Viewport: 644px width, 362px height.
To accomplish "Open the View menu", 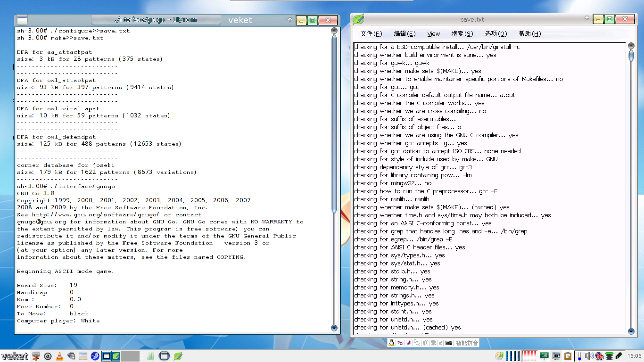I will [x=433, y=33].
